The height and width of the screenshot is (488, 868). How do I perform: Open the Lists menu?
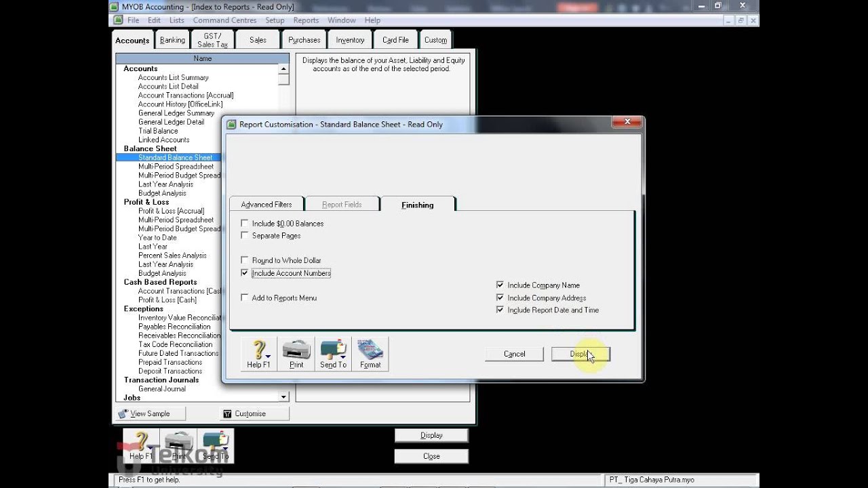(x=177, y=20)
